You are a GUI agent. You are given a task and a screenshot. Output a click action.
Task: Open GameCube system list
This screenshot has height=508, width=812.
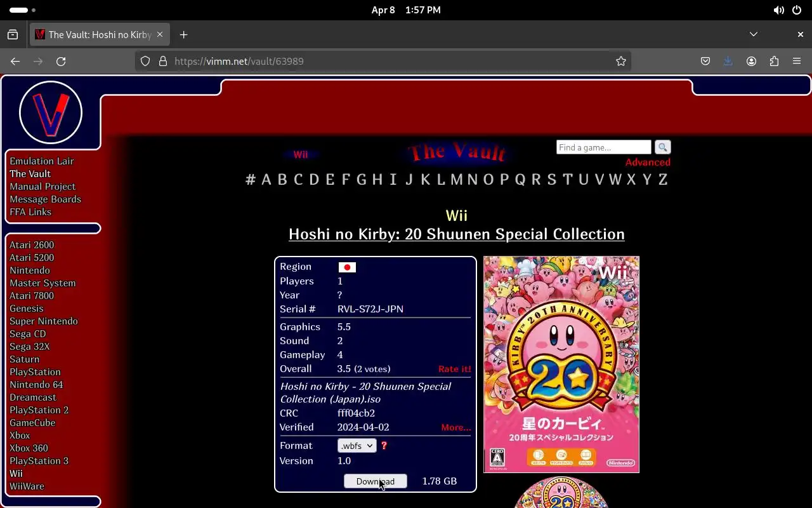pos(32,423)
